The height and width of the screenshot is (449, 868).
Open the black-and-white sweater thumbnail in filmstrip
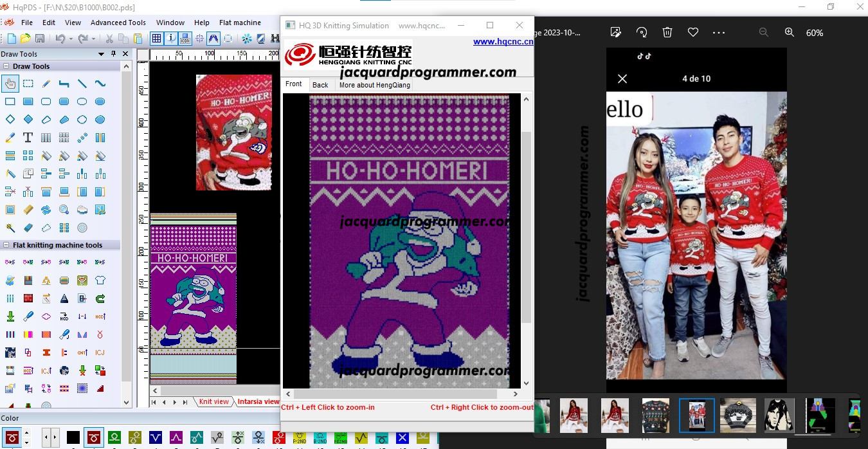(x=737, y=415)
